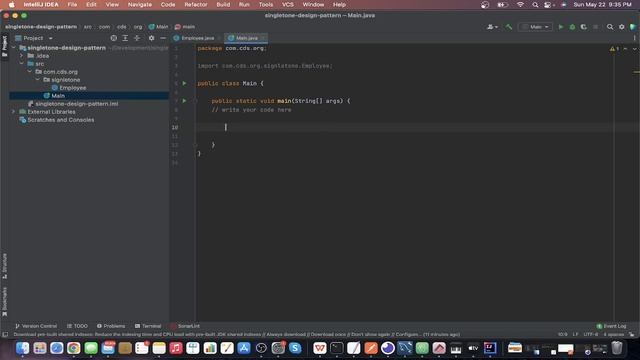Open the Main run configuration dropdown
Screen dimensions: 640x360
[x=536, y=27]
